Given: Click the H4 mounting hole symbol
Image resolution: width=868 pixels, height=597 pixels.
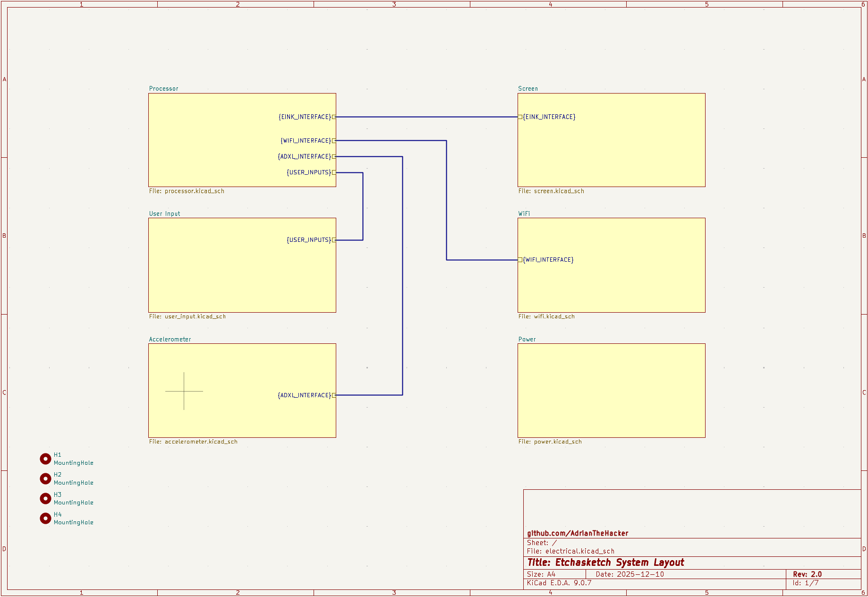Looking at the screenshot, I should [x=45, y=518].
